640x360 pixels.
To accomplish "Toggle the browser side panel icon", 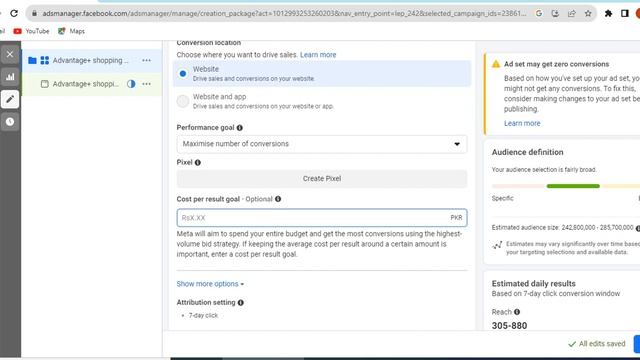I will (624, 13).
